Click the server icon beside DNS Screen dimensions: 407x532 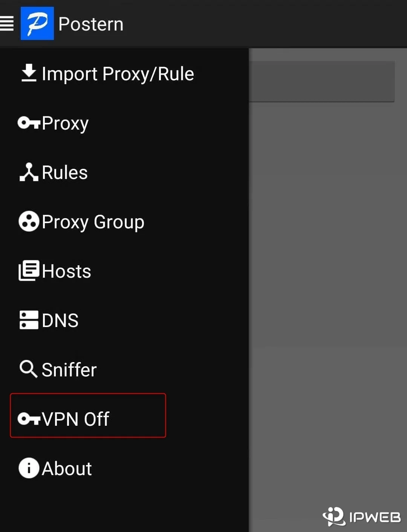coord(29,320)
